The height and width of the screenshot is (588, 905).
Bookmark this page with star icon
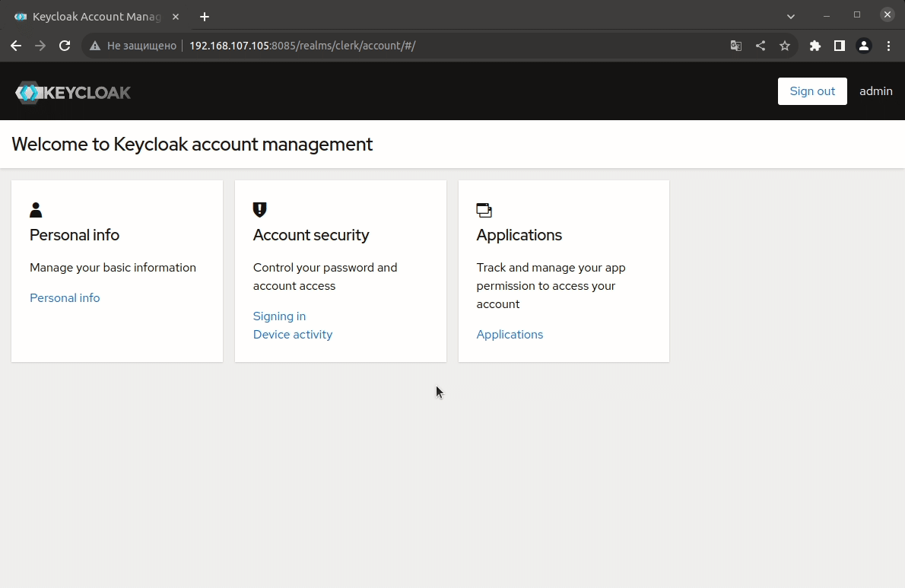[x=784, y=46]
